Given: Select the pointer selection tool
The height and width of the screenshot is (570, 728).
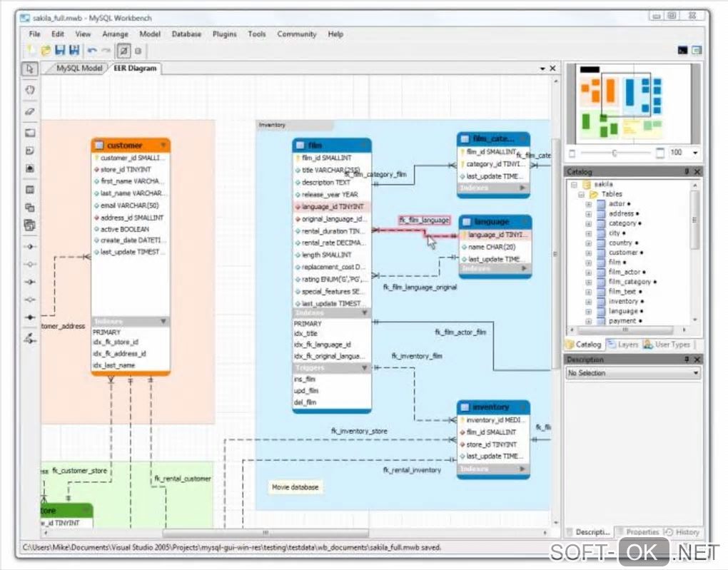Looking at the screenshot, I should 30,69.
